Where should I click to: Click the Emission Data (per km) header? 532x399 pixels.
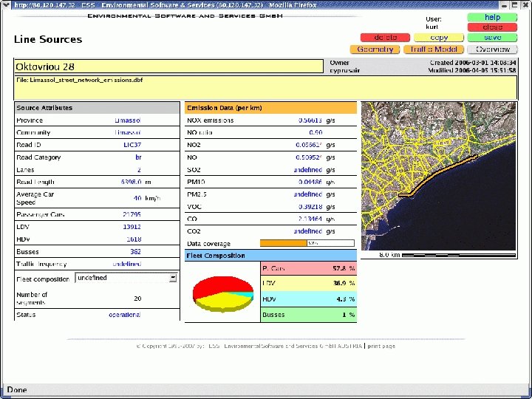(x=270, y=108)
